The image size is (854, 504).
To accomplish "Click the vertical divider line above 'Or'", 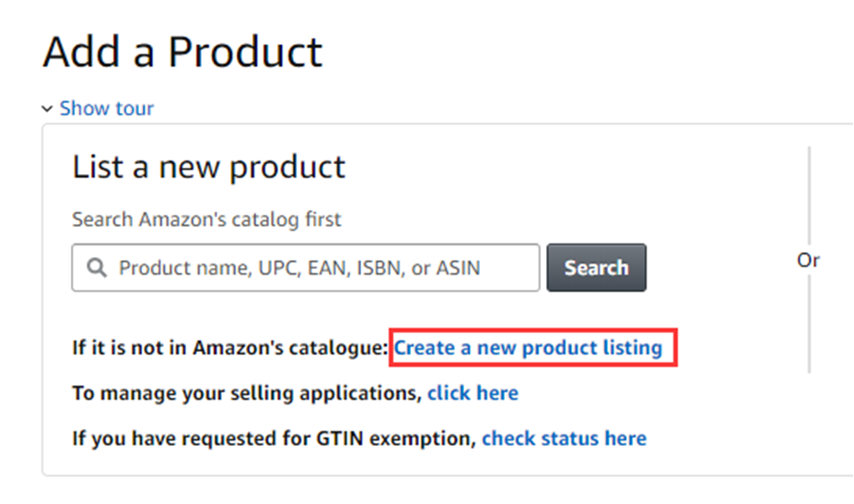I will [x=809, y=193].
